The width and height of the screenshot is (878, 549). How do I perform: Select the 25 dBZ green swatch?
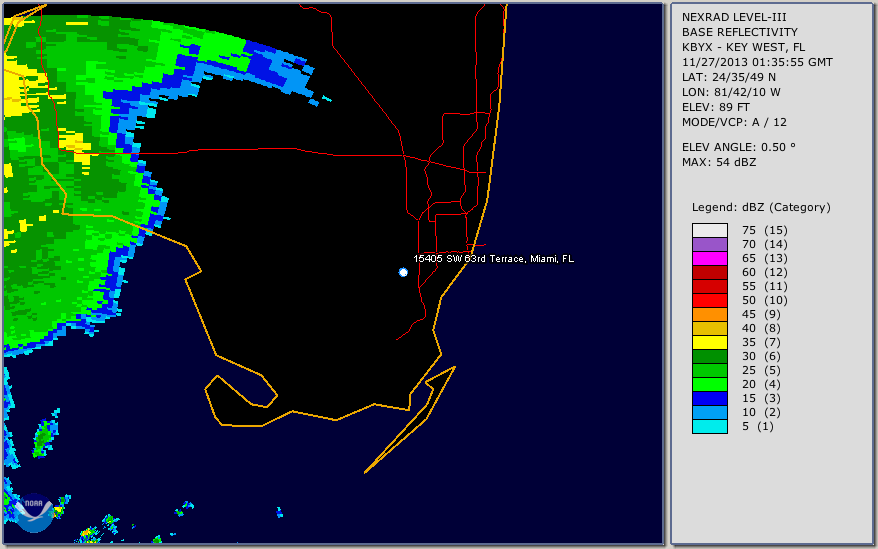(x=709, y=370)
